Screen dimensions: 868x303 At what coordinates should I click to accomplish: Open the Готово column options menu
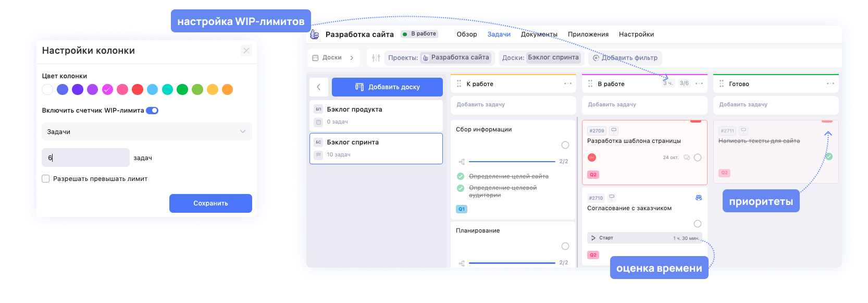(x=830, y=84)
